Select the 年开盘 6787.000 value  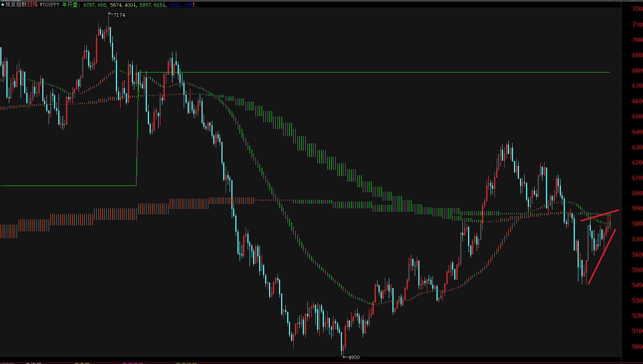tap(95, 5)
